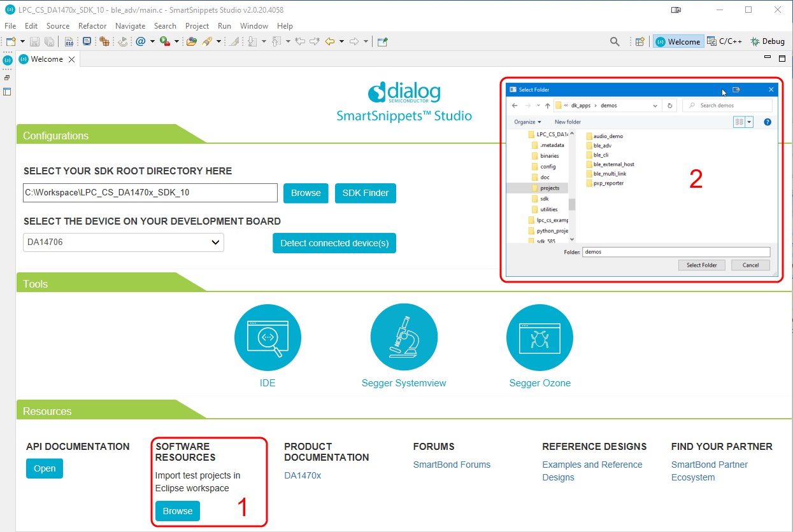Open SmartBond Partner Ecosystem link
This screenshot has height=532, width=793.
(x=710, y=471)
